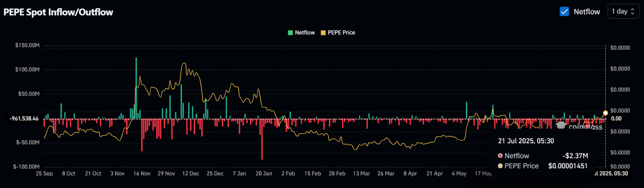
Task: Click the deepest red outflow bar near 20 Jan
Action: click(262, 139)
